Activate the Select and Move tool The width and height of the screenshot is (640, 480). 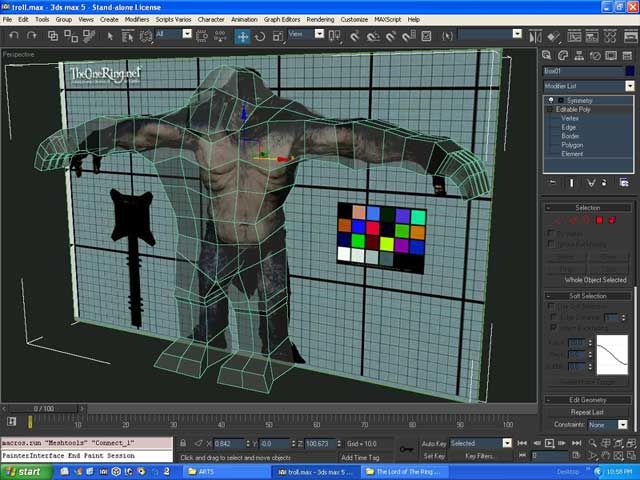pos(242,37)
